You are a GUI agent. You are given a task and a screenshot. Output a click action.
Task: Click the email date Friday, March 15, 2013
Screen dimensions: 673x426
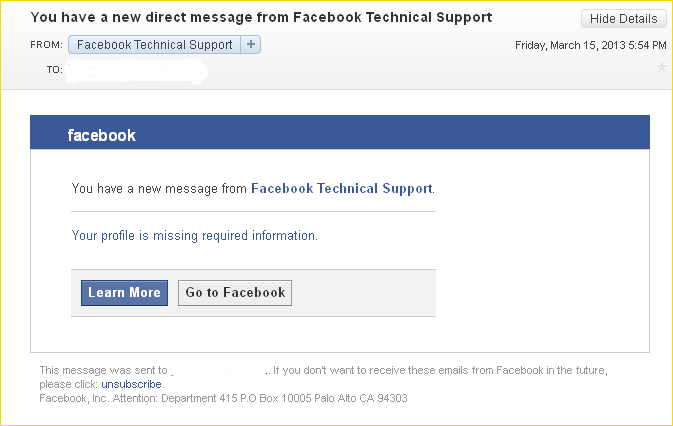pyautogui.click(x=591, y=45)
